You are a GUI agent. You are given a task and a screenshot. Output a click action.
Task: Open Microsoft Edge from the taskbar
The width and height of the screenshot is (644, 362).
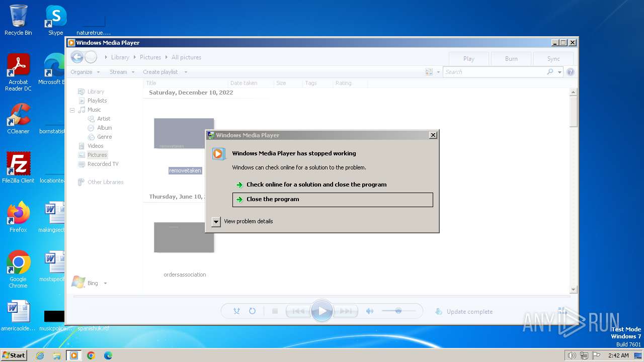click(x=108, y=355)
